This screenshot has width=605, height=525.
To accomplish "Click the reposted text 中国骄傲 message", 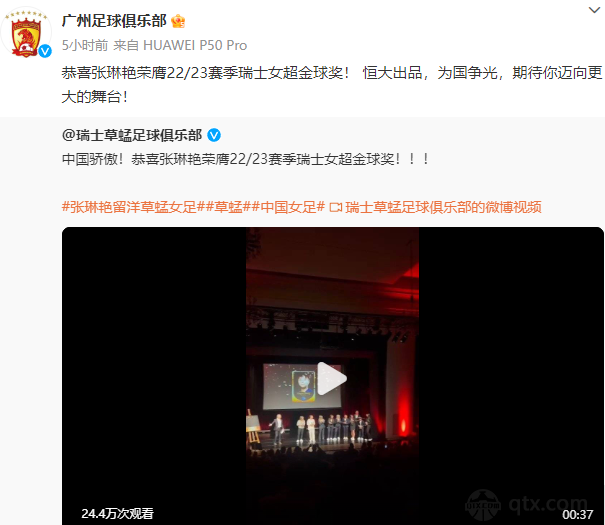I will point(245,159).
